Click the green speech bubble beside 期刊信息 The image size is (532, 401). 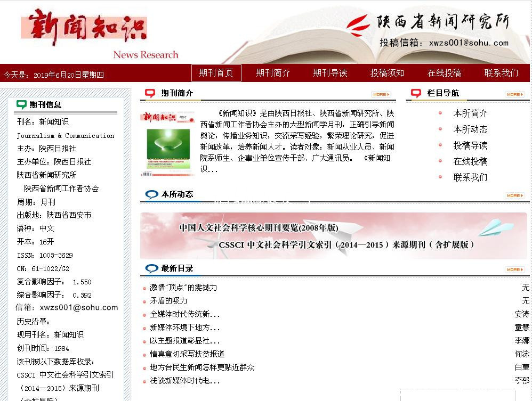tap(21, 104)
